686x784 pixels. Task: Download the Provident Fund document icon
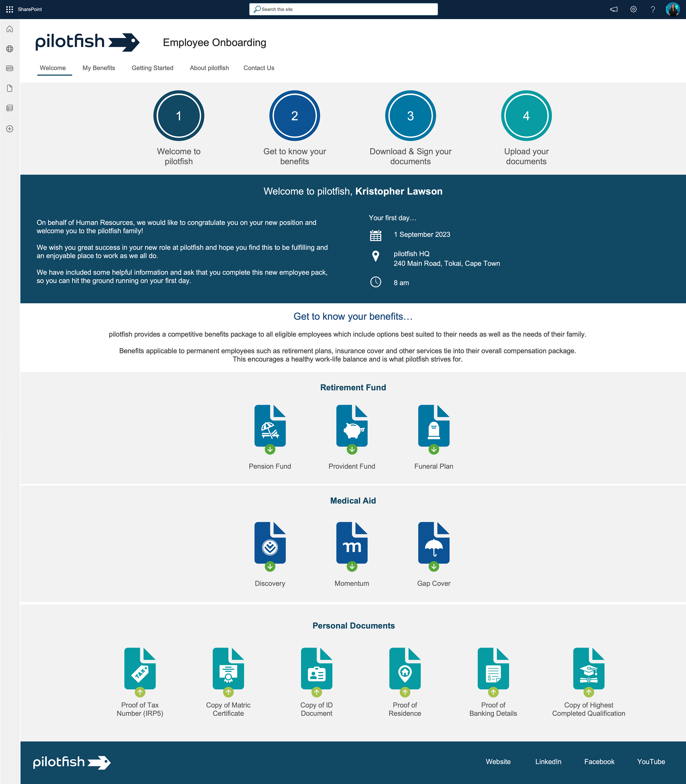click(352, 430)
